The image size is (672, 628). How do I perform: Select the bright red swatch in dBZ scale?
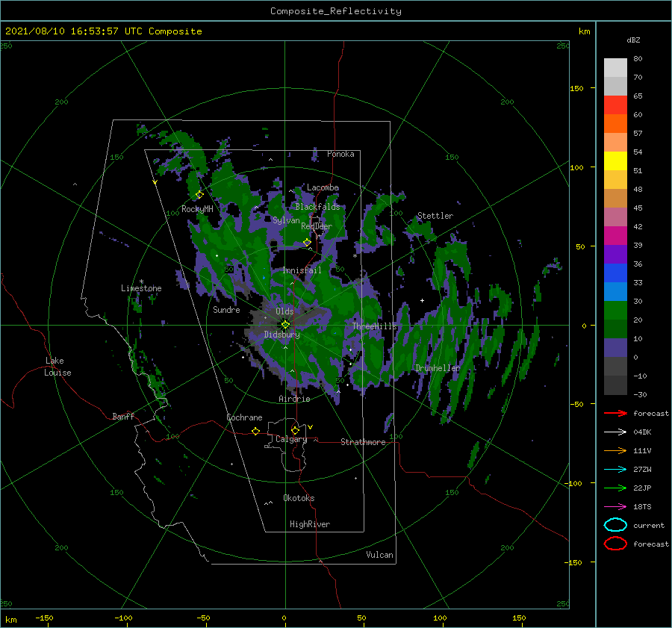(x=615, y=105)
